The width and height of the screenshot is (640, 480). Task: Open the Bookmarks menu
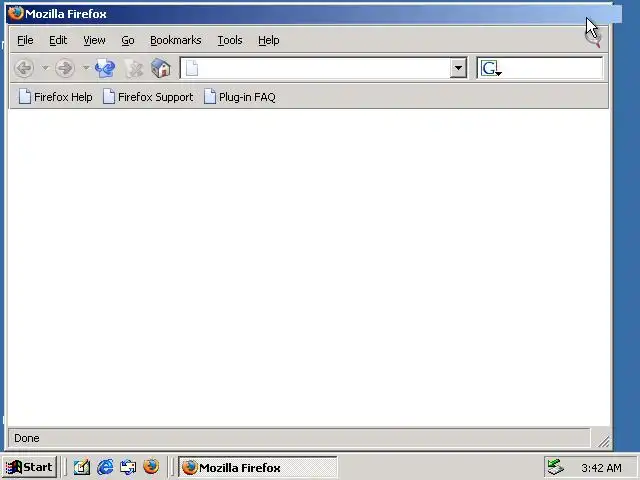(176, 40)
